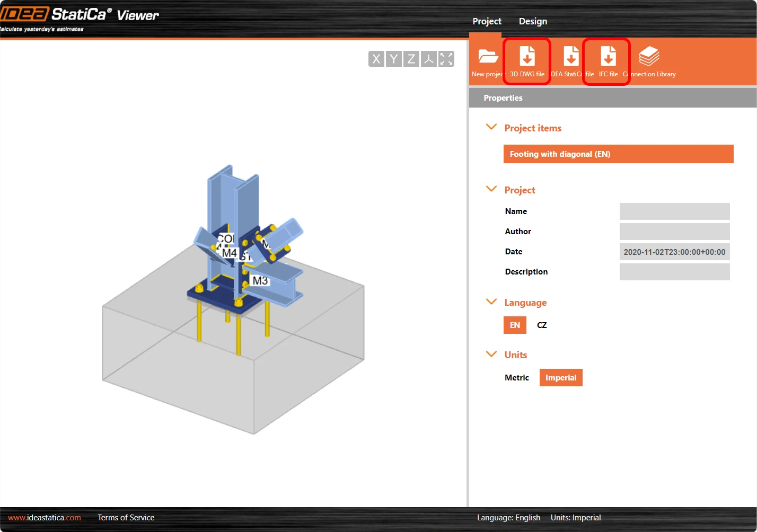This screenshot has width=757, height=532.
Task: Set view along Z axis
Action: click(x=411, y=59)
